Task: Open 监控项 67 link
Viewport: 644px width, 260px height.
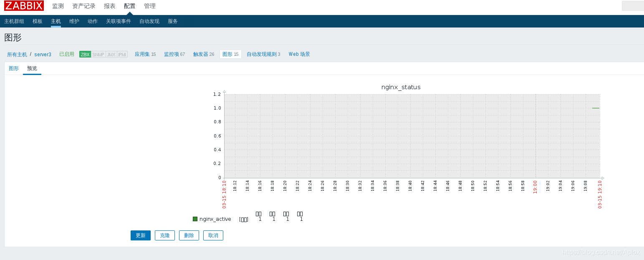Action: coord(174,54)
